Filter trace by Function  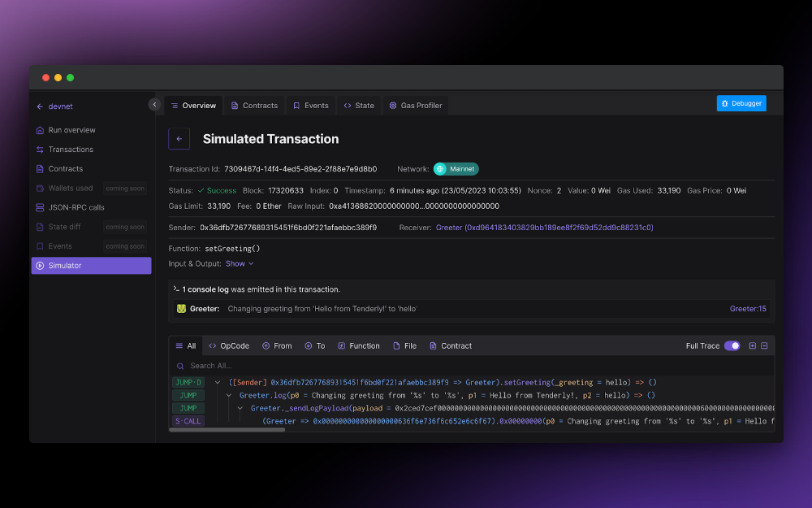click(359, 345)
